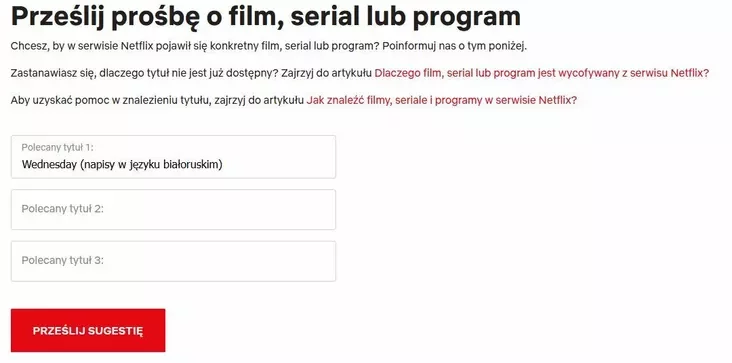The image size is (732, 363).
Task: Click the Polecany tytuł 3: placeholder text
Action: pyautogui.click(x=63, y=260)
